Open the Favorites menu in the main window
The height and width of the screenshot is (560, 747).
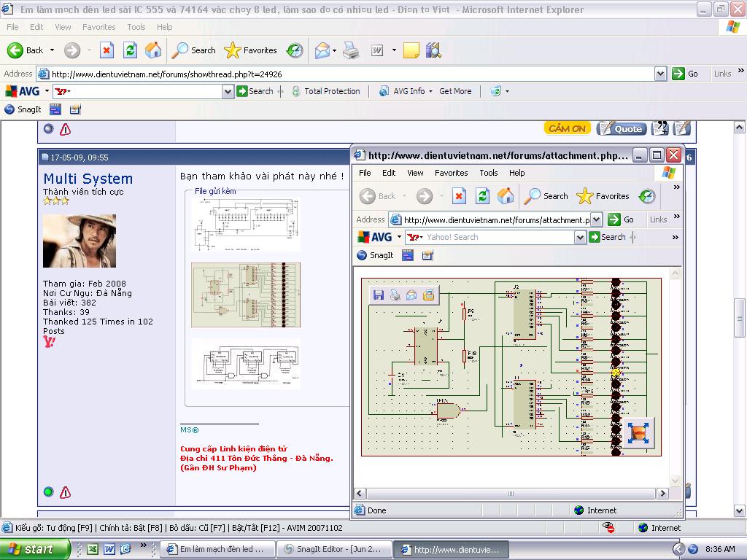(x=98, y=27)
